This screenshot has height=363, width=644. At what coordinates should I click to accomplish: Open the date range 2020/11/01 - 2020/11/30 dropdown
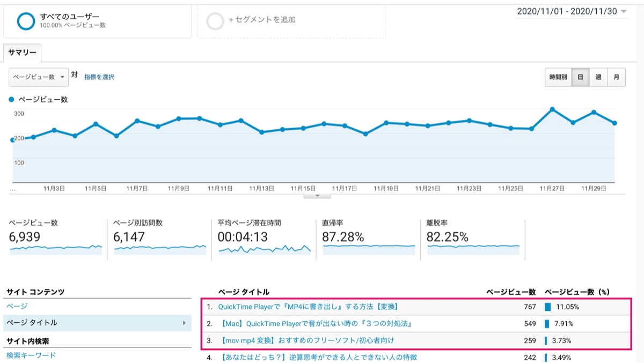pyautogui.click(x=572, y=11)
